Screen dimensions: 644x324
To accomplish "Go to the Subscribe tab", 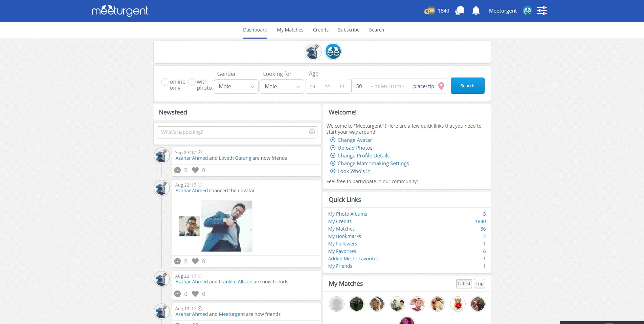I will [x=349, y=30].
